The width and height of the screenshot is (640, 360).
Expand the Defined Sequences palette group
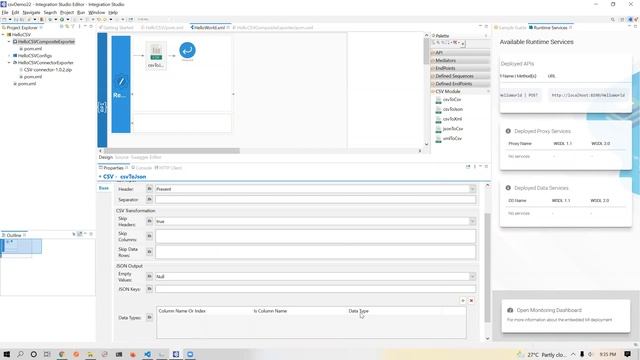460,76
